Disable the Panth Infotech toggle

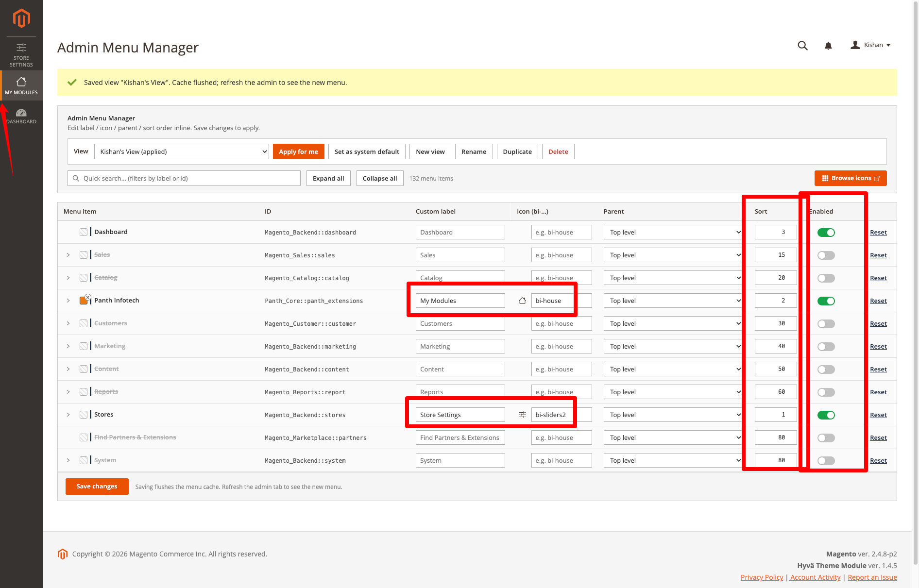coord(826,301)
